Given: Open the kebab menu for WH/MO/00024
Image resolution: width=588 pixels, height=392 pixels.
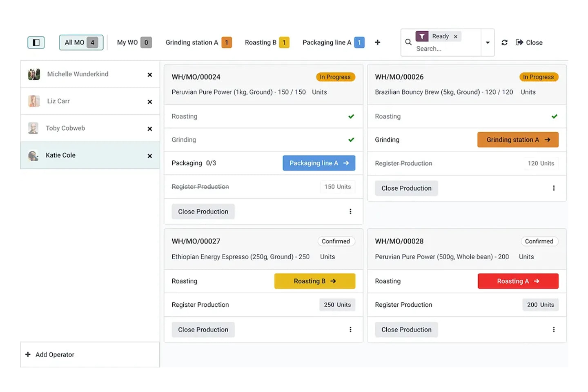Looking at the screenshot, I should (350, 212).
